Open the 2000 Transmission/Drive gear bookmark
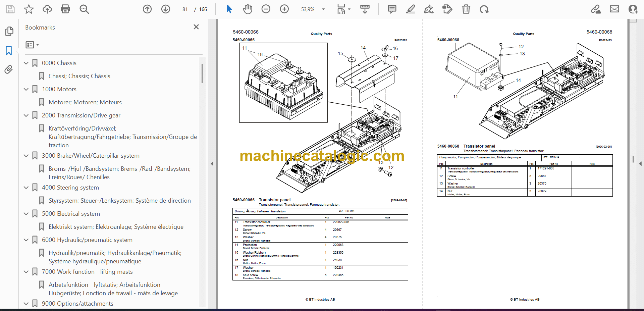The image size is (644, 311). click(x=81, y=115)
